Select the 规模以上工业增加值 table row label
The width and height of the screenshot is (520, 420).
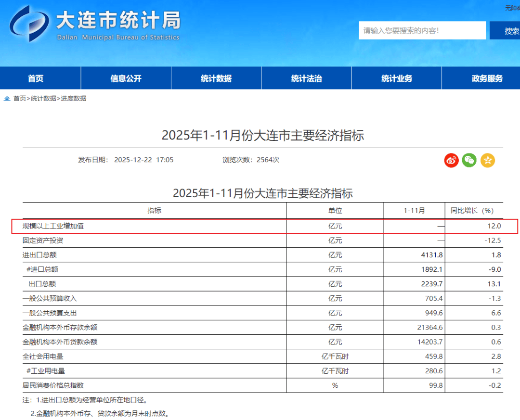tap(53, 226)
